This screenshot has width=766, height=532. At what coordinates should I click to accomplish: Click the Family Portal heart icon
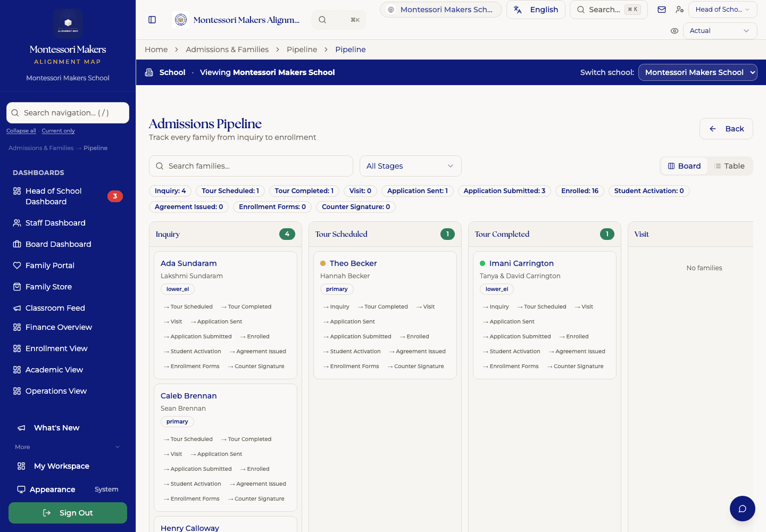pyautogui.click(x=17, y=265)
